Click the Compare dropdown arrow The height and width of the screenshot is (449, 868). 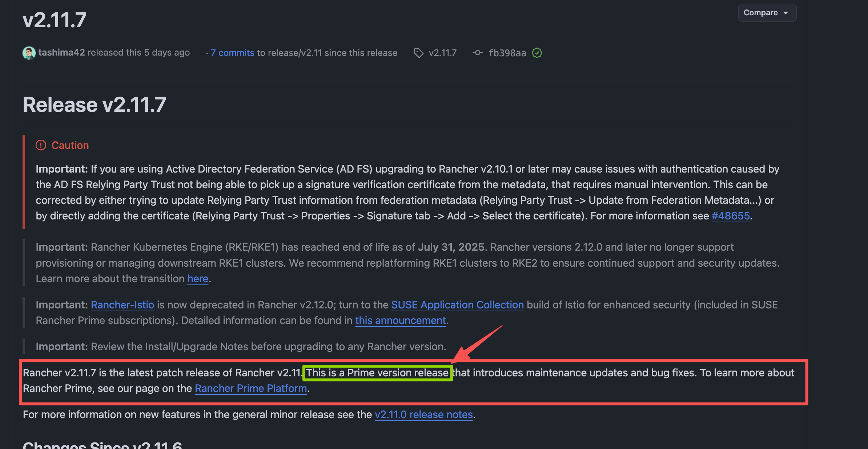(786, 13)
